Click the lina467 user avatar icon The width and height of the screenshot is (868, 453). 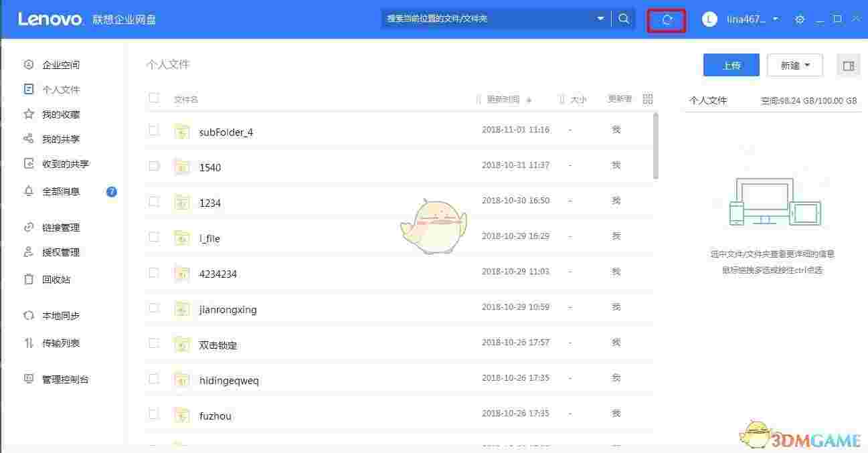click(708, 19)
